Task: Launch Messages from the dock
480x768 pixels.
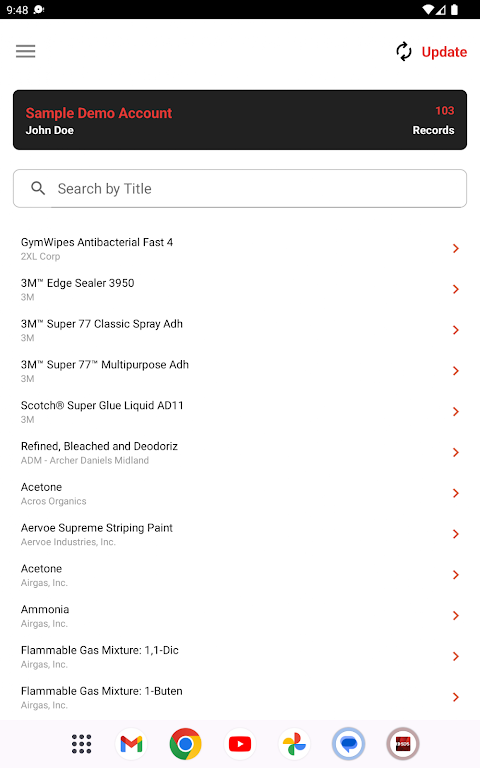Action: [x=349, y=744]
